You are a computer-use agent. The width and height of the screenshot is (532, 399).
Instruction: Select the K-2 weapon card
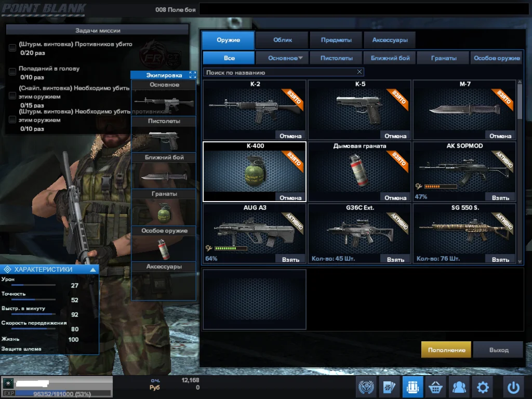coord(255,110)
